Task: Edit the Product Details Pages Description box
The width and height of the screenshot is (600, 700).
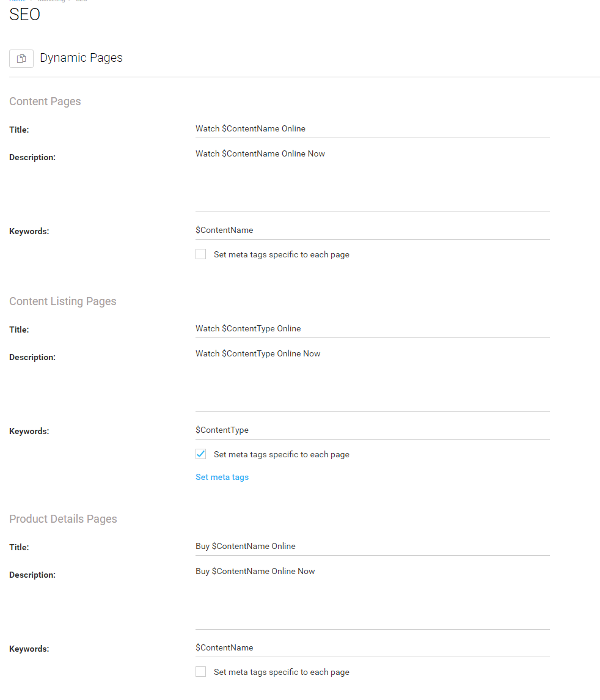Action: (x=373, y=597)
